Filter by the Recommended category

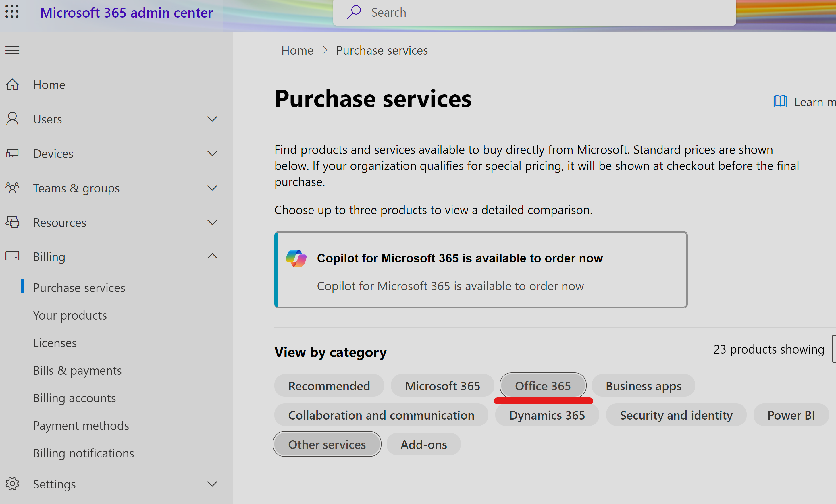(329, 386)
